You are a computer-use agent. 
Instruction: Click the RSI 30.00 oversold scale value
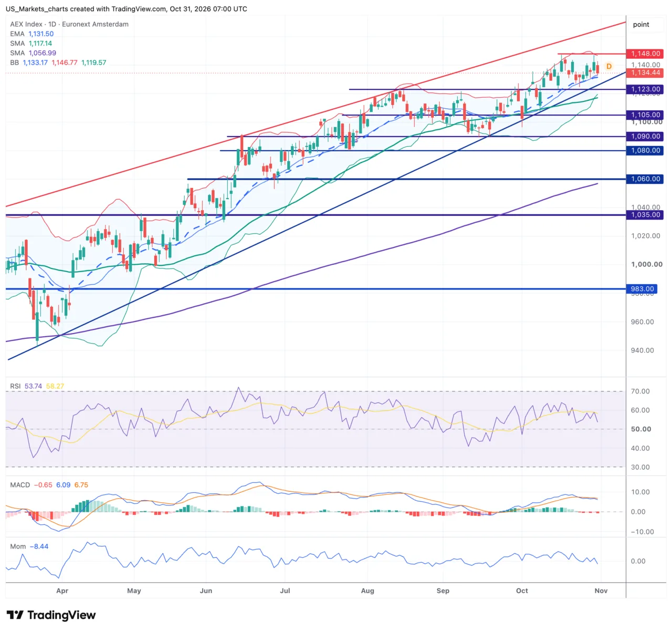point(640,467)
